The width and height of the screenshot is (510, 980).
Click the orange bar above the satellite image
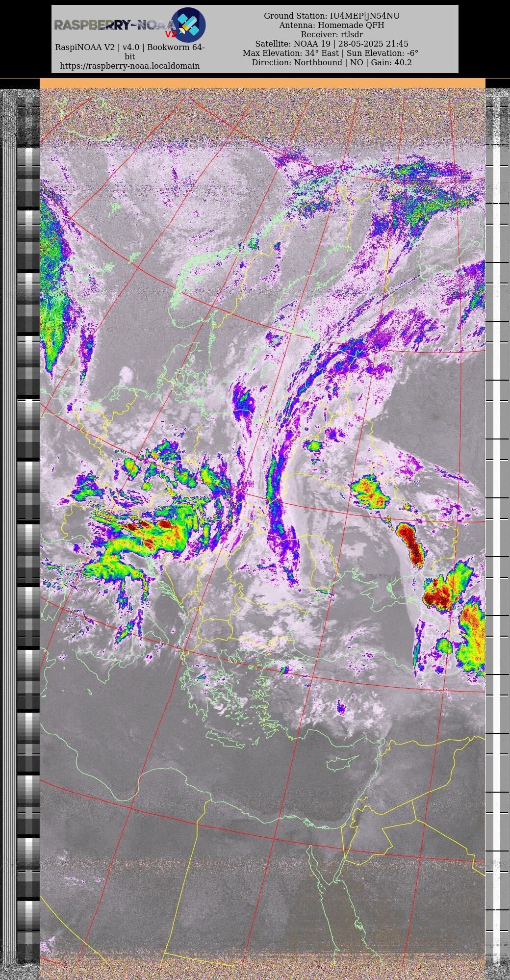[x=262, y=83]
